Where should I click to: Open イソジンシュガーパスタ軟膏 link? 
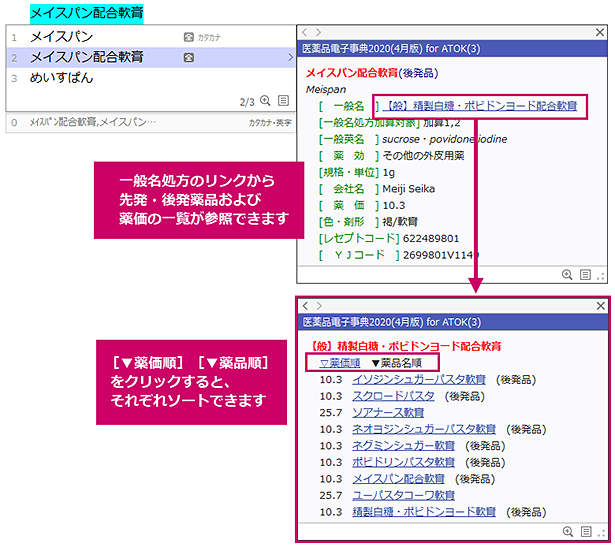pyautogui.click(x=418, y=380)
